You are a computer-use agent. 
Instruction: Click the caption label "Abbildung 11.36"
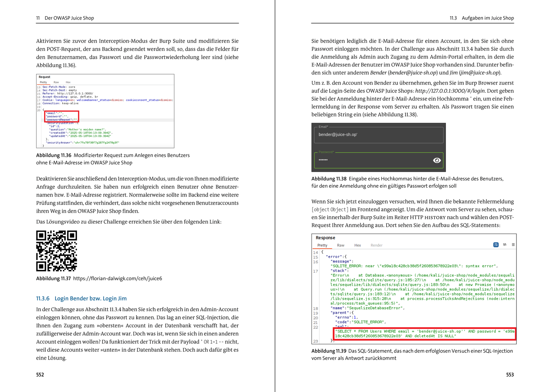(x=54, y=155)
